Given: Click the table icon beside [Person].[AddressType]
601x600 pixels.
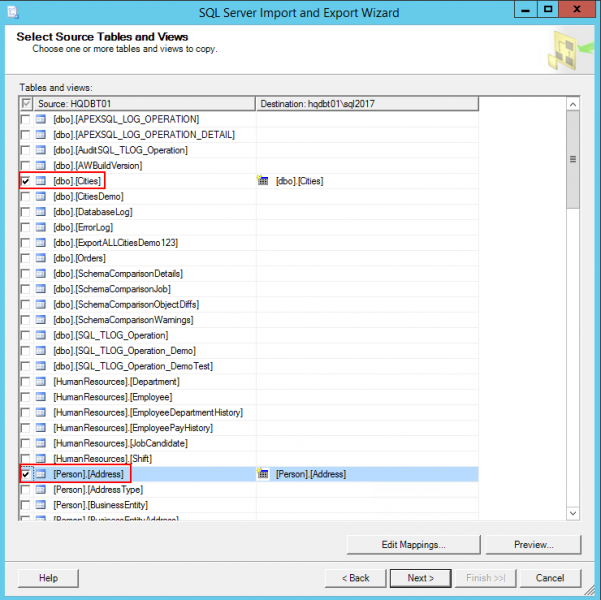Looking at the screenshot, I should pyautogui.click(x=41, y=490).
